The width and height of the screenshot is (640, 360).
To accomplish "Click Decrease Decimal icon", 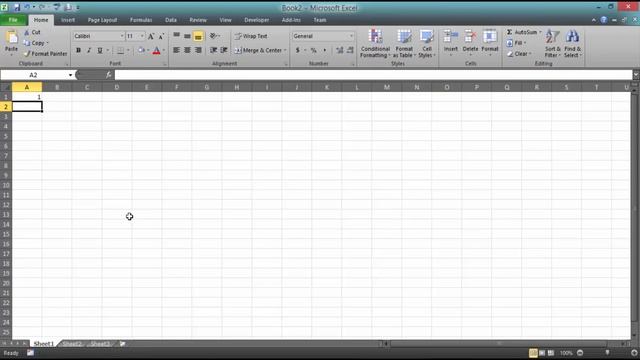I will pyautogui.click(x=350, y=50).
